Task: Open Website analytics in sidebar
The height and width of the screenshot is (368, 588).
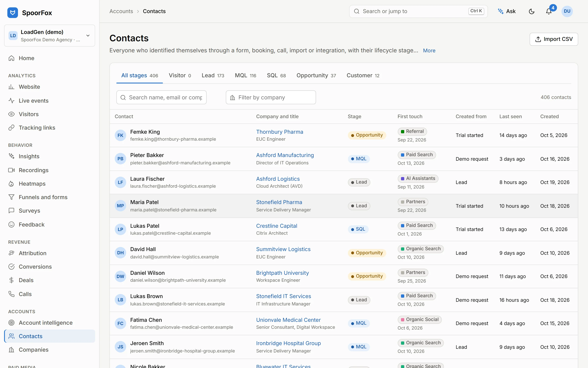Action: click(49, 87)
